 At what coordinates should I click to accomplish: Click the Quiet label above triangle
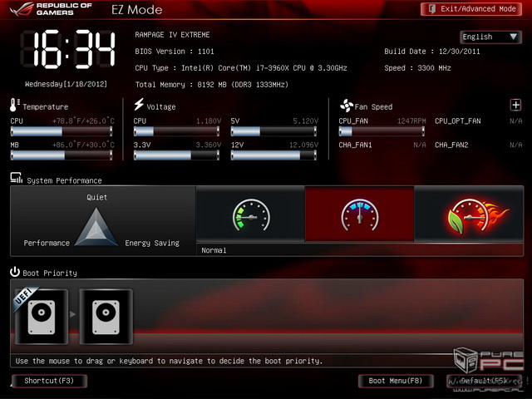pyautogui.click(x=96, y=198)
